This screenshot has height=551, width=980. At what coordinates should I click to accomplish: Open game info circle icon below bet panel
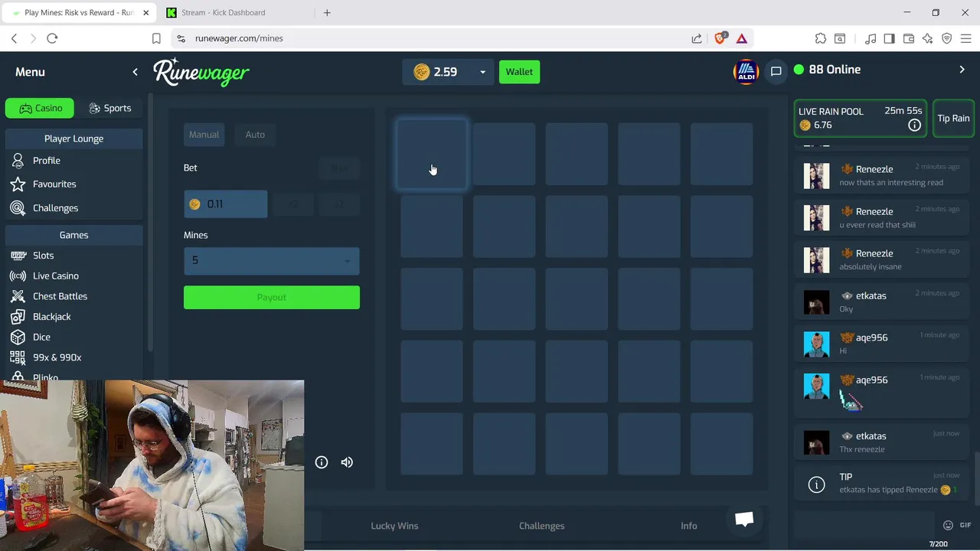point(322,462)
